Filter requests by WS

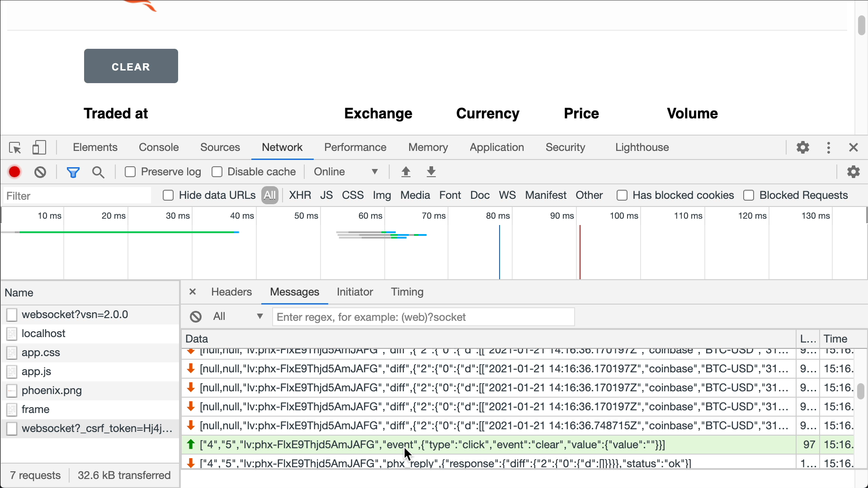507,195
